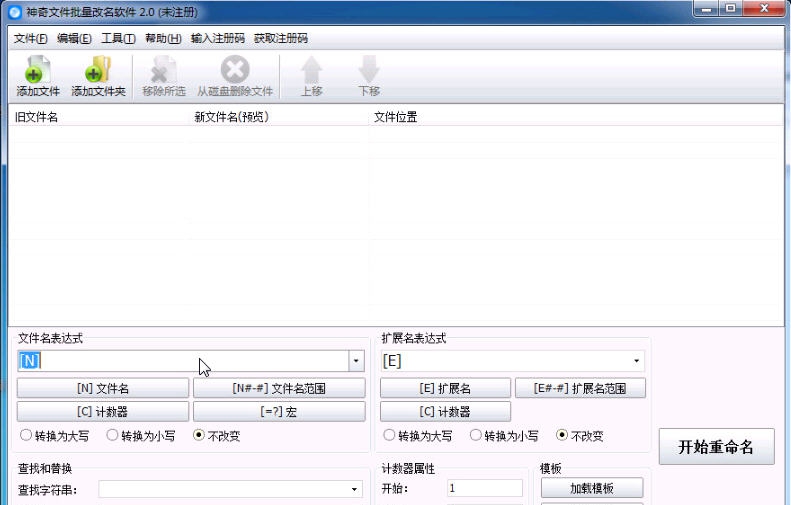791x505 pixels.
Task: Close the application window
Action: tap(764, 9)
